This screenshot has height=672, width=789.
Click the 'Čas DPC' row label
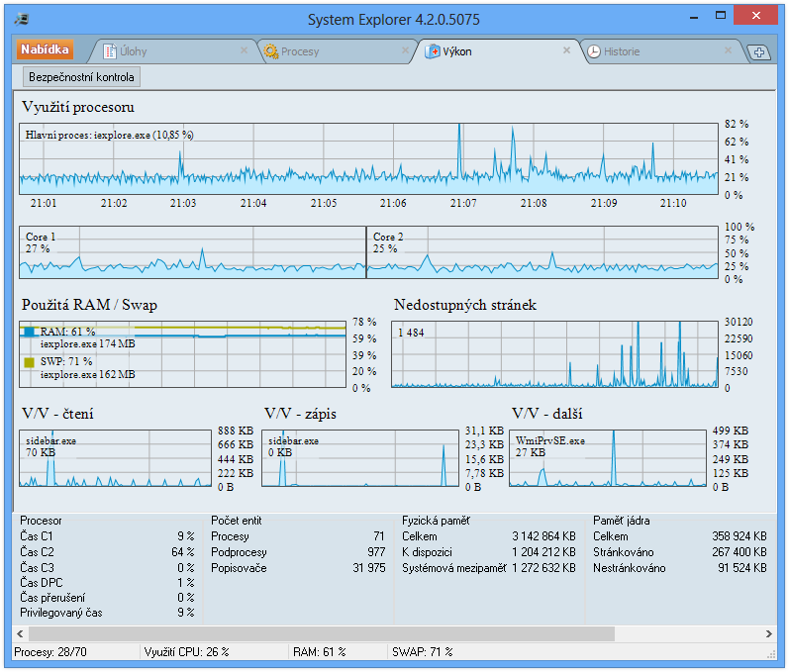(42, 583)
